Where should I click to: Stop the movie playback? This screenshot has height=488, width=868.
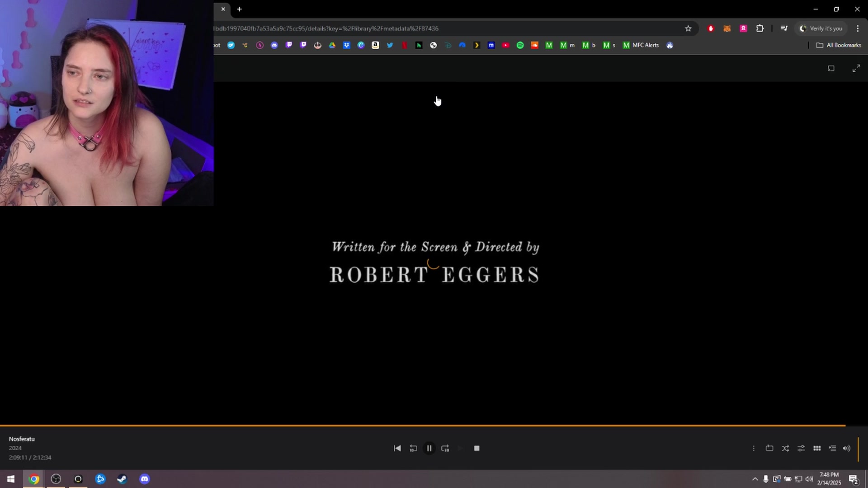point(476,448)
